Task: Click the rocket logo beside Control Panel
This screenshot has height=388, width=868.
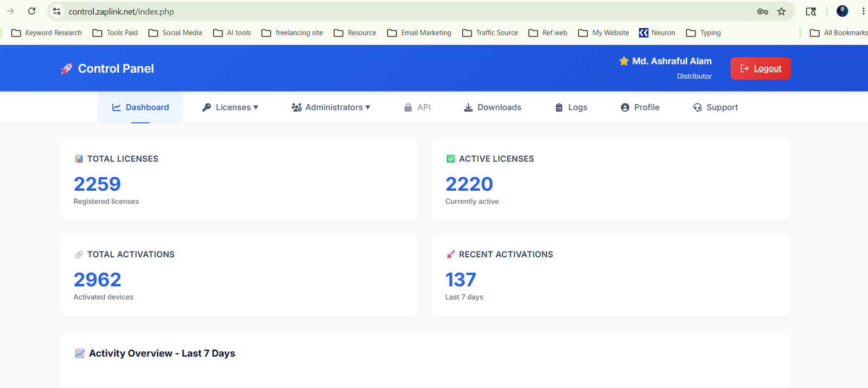Action: pyautogui.click(x=66, y=69)
